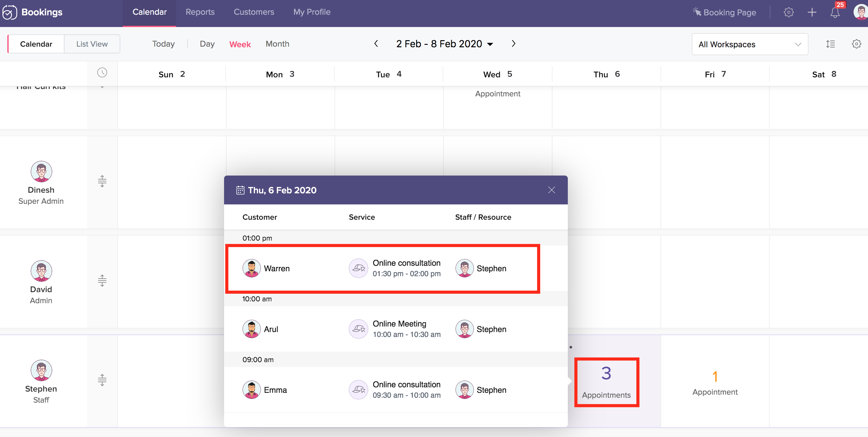This screenshot has width=868, height=437.
Task: Click the plus icon to add new
Action: click(x=812, y=13)
